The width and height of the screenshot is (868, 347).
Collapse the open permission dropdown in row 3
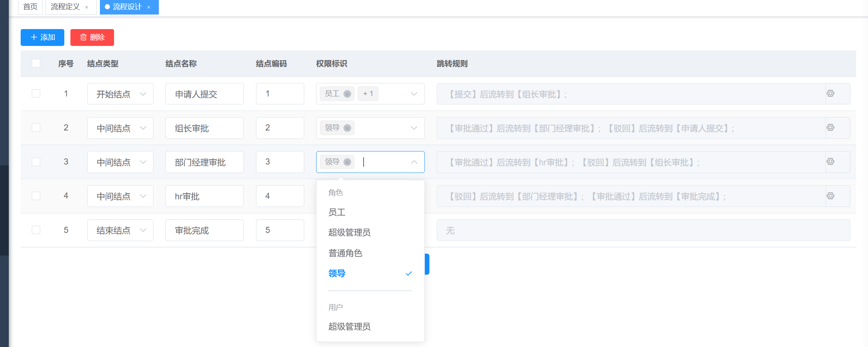click(414, 162)
